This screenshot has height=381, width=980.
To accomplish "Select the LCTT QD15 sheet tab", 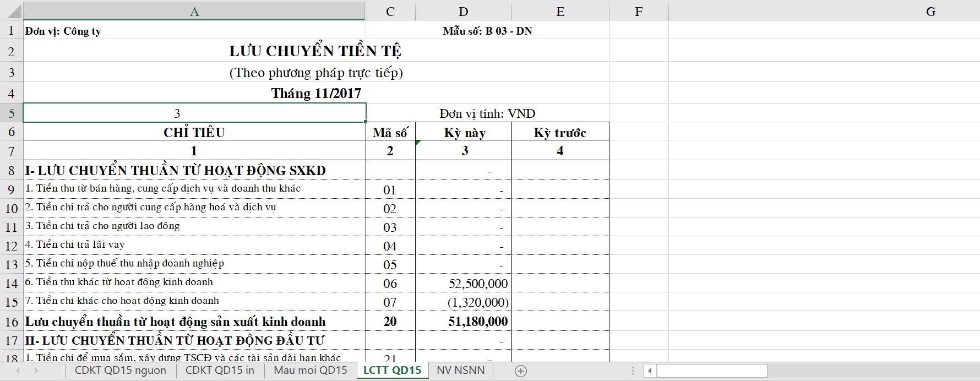I will click(392, 371).
